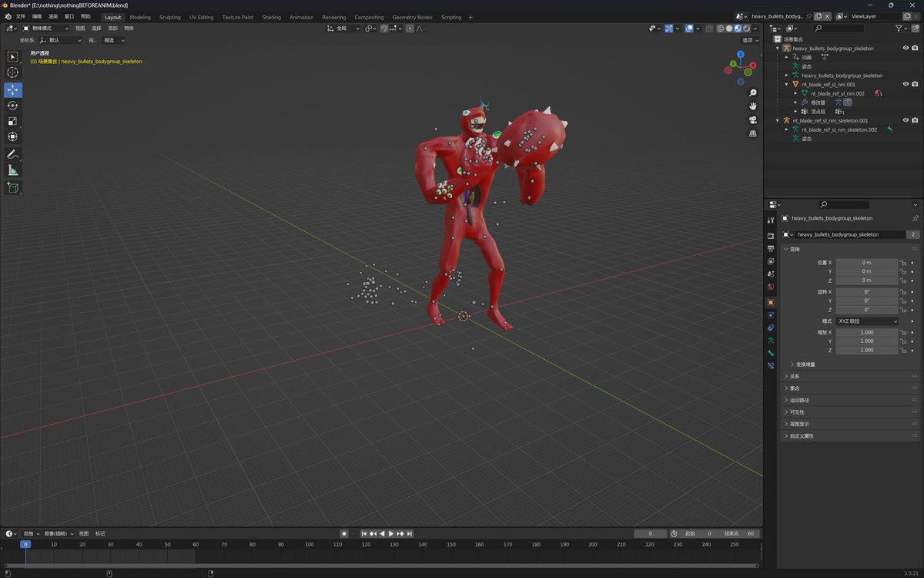
Task: Switch to the Modeling workspace tab
Action: tap(140, 17)
